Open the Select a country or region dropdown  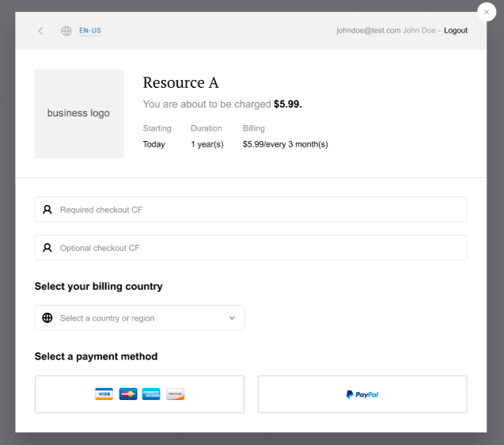tap(139, 318)
